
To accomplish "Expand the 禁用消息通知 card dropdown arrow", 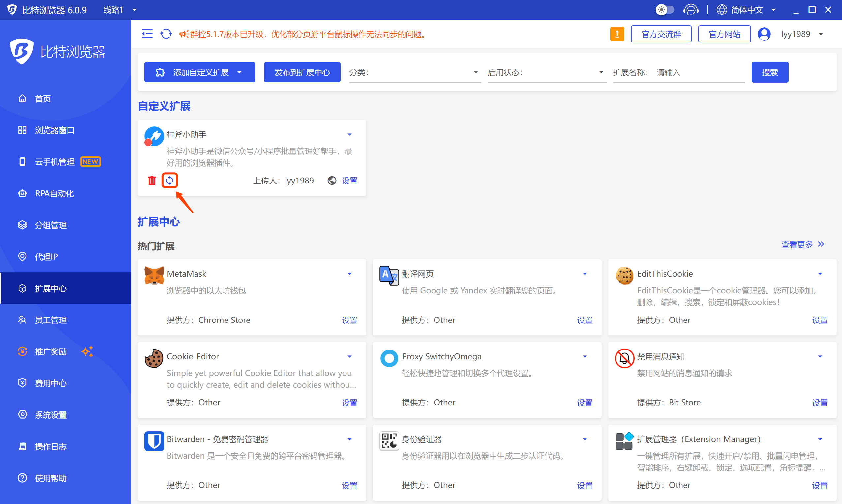I will [820, 357].
